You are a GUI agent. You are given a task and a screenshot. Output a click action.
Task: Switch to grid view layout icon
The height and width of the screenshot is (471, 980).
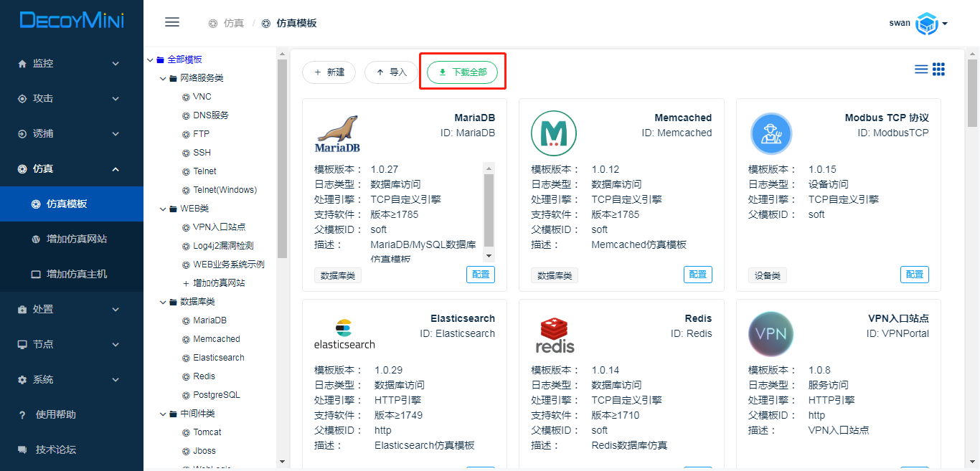coord(938,70)
